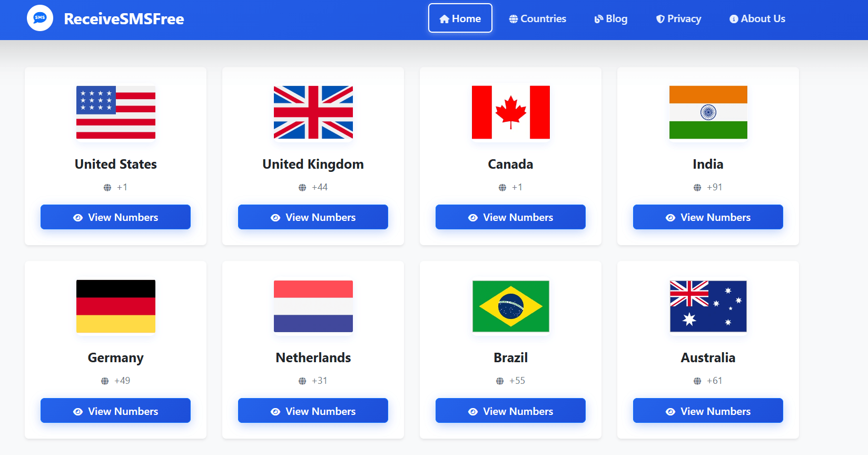The height and width of the screenshot is (455, 868).
Task: Click the globe icon beside +55
Action: pyautogui.click(x=500, y=381)
